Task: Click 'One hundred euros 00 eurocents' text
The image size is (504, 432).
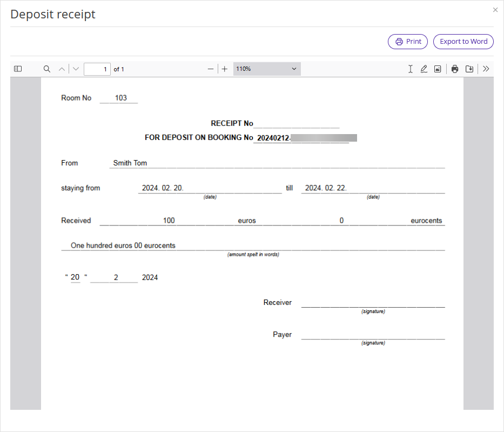Action: (123, 245)
